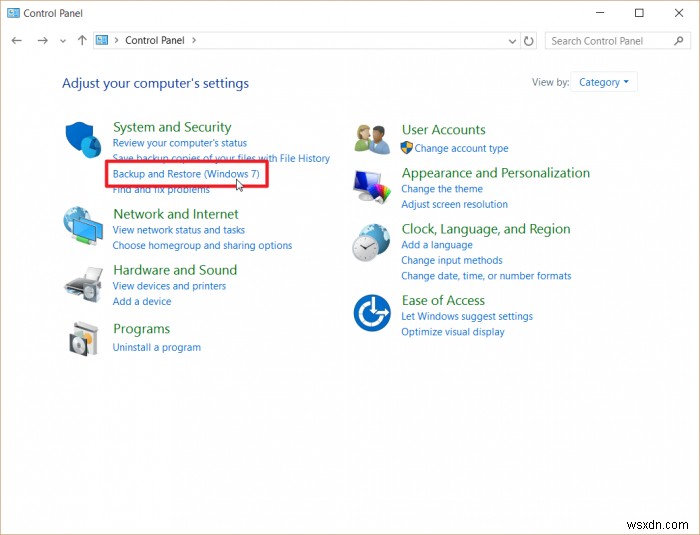The height and width of the screenshot is (535, 700).
Task: Open Hardware and Sound category
Action: click(x=175, y=270)
